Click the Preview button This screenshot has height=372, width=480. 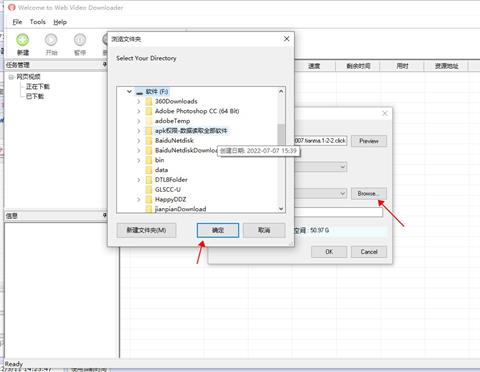tap(369, 141)
